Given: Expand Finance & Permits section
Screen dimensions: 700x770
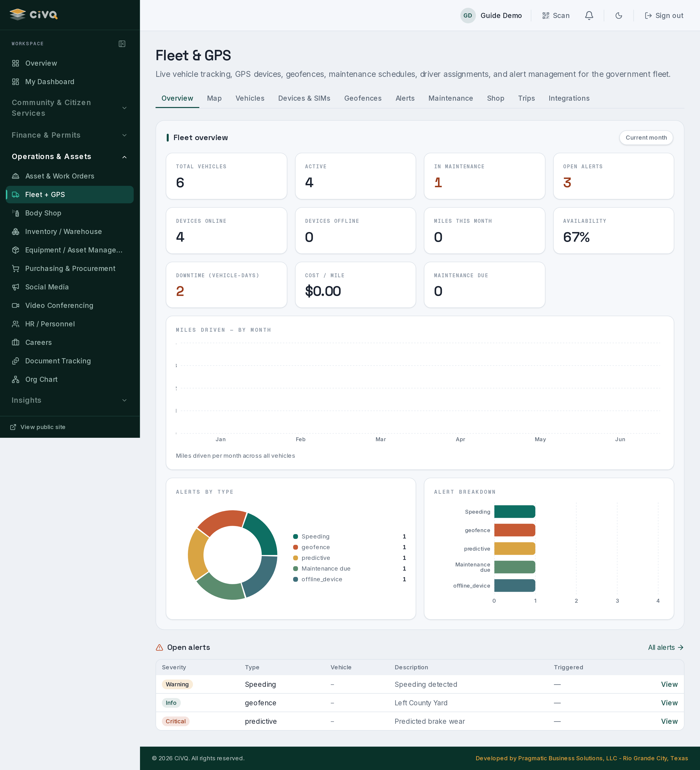Looking at the screenshot, I should pos(70,135).
